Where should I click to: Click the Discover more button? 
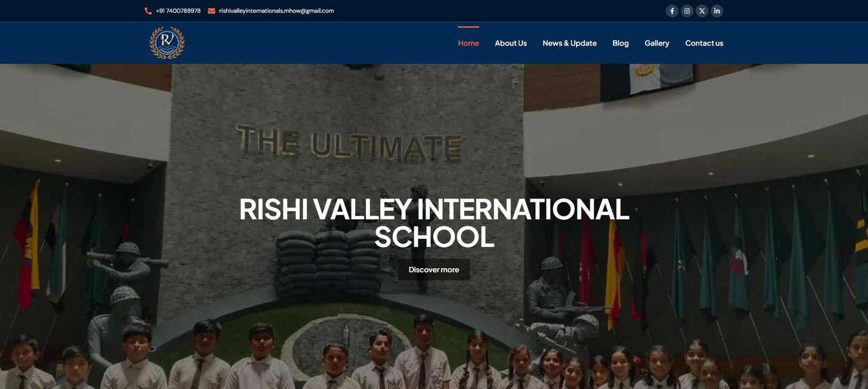(x=434, y=270)
